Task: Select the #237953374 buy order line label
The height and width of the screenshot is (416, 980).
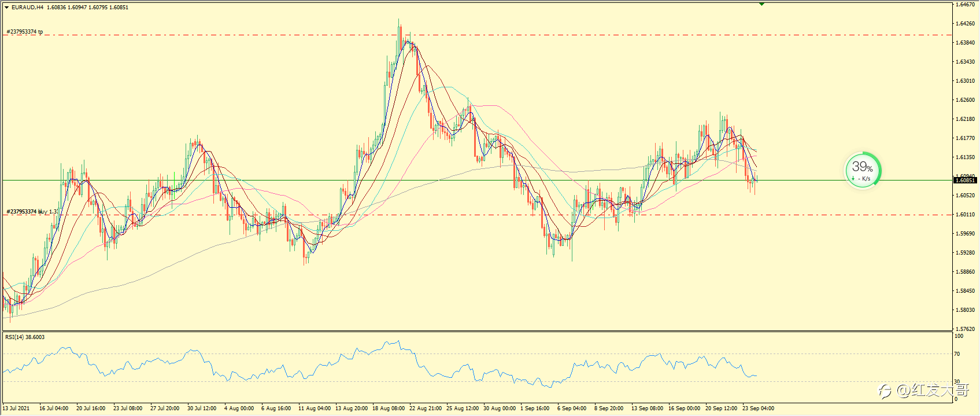Action: click(32, 212)
